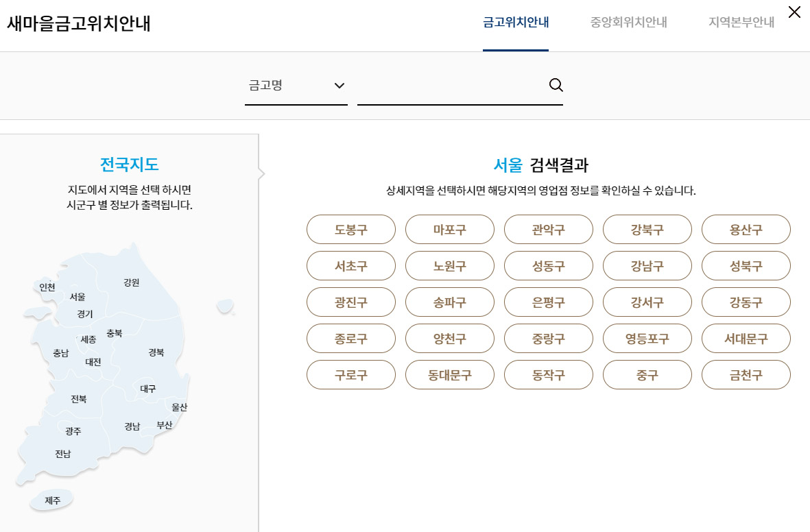Switch to the 중앙회위치안내 tab
This screenshot has width=810, height=532.
click(628, 21)
